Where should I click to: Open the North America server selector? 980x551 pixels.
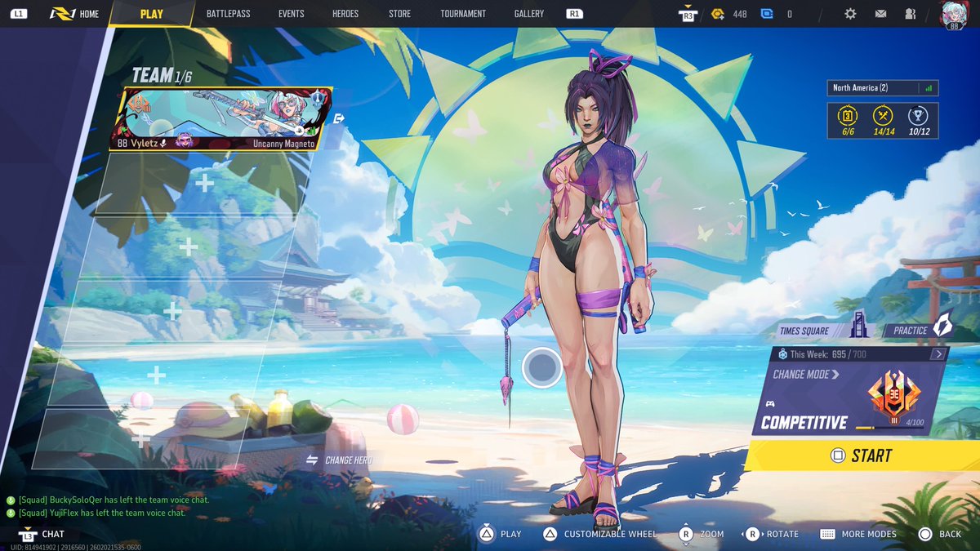[882, 88]
